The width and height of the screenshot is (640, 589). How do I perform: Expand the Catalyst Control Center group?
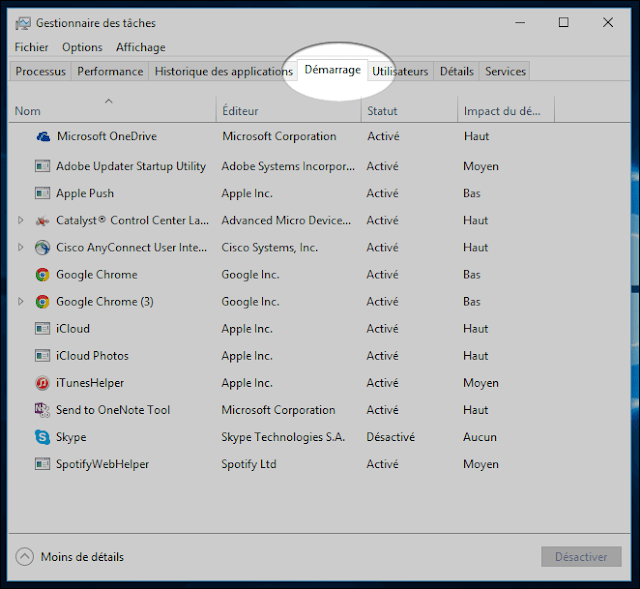[20, 220]
